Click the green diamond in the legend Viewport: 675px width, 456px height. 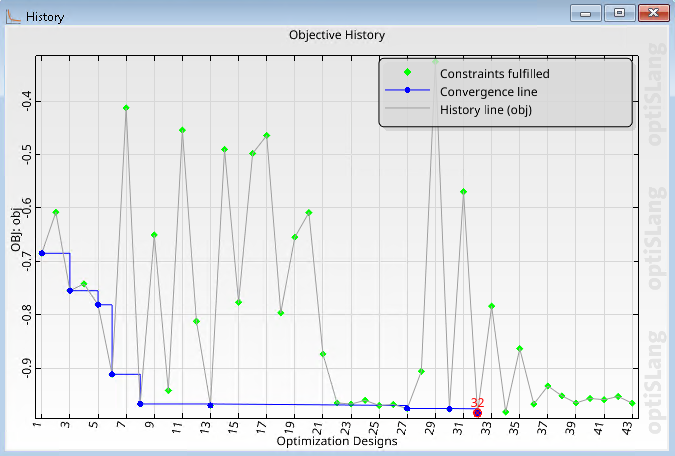[408, 73]
